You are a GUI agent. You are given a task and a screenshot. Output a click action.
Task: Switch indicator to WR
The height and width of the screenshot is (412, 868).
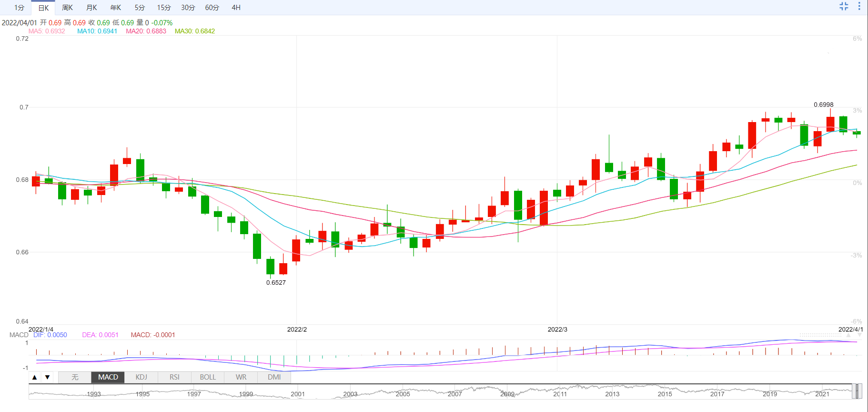pos(241,377)
